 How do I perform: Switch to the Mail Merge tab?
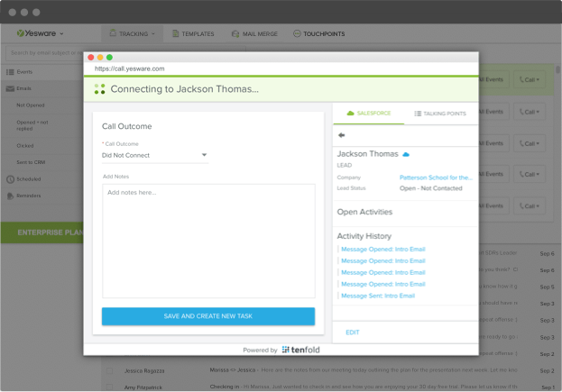point(254,33)
